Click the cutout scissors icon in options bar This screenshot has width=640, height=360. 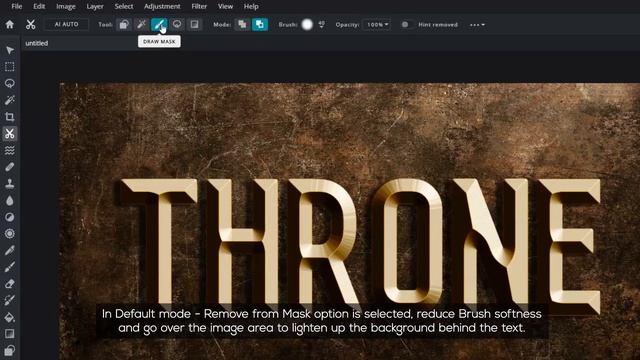pyautogui.click(x=31, y=24)
